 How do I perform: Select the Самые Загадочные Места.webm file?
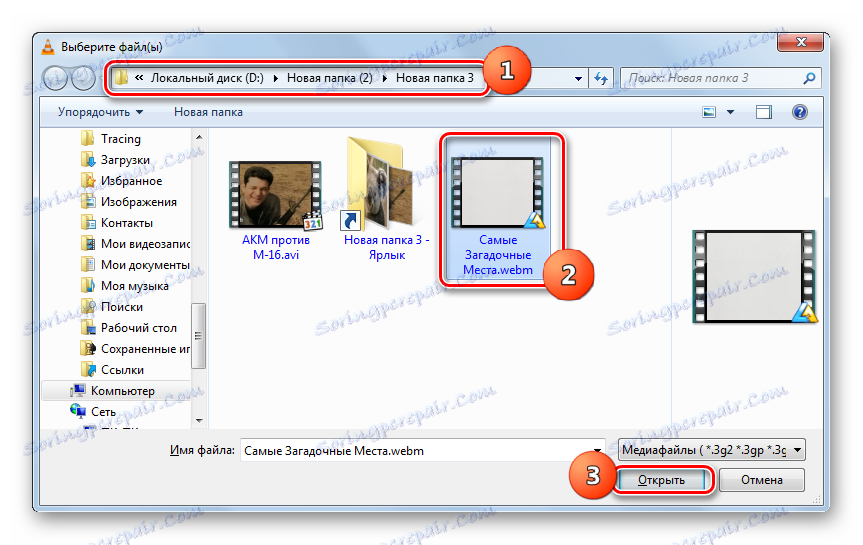[x=498, y=208]
